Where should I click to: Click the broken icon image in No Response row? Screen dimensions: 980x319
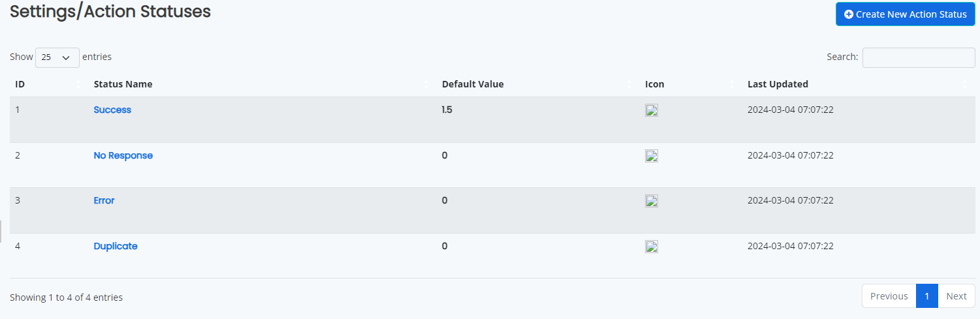[651, 156]
